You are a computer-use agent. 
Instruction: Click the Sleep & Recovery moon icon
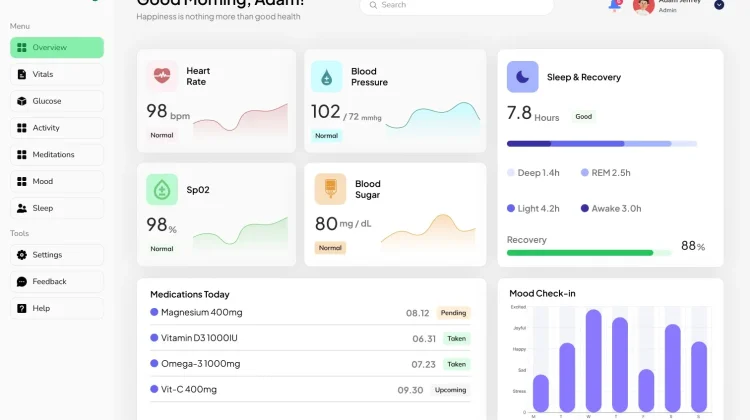click(522, 77)
